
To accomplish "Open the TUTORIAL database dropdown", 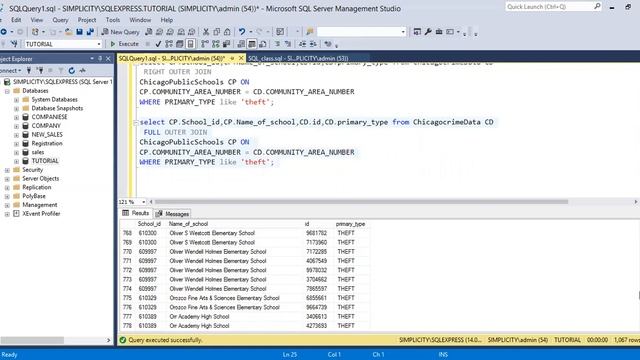I will point(99,44).
